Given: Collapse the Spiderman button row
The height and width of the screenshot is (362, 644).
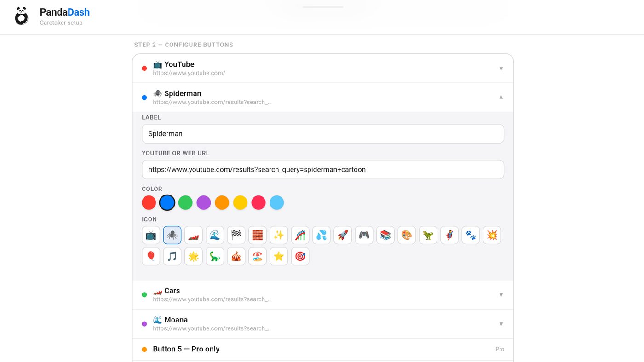Looking at the screenshot, I should 323,98.
